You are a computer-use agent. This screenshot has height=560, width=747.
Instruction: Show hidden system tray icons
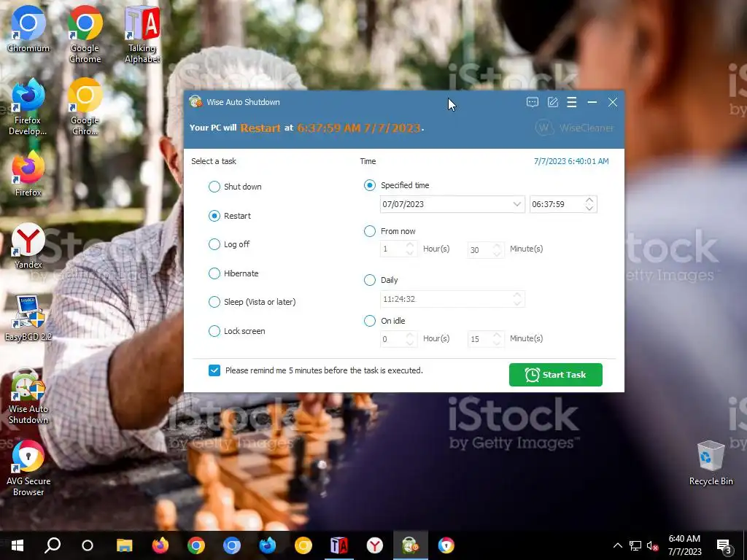617,545
